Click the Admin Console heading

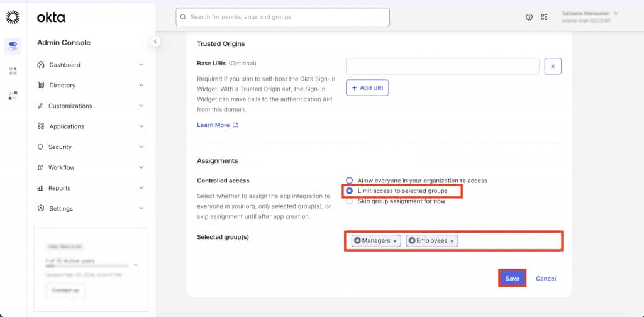point(64,43)
